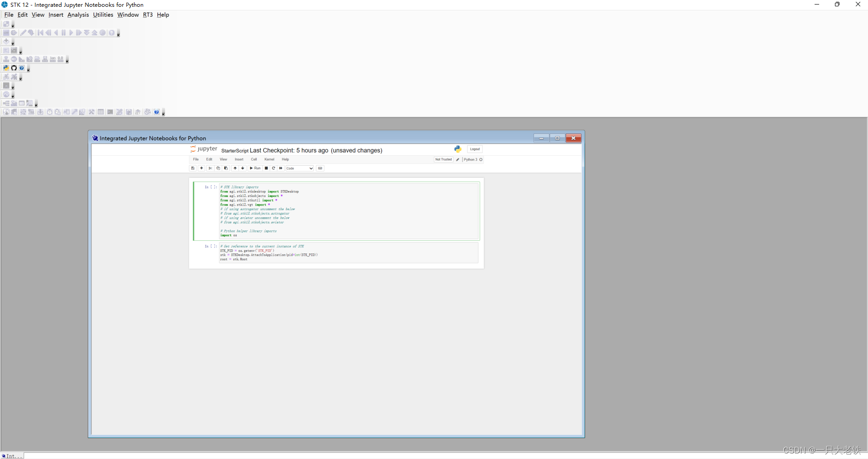868x459 pixels.
Task: Open the Jupyter Cell menu
Action: pos(254,159)
